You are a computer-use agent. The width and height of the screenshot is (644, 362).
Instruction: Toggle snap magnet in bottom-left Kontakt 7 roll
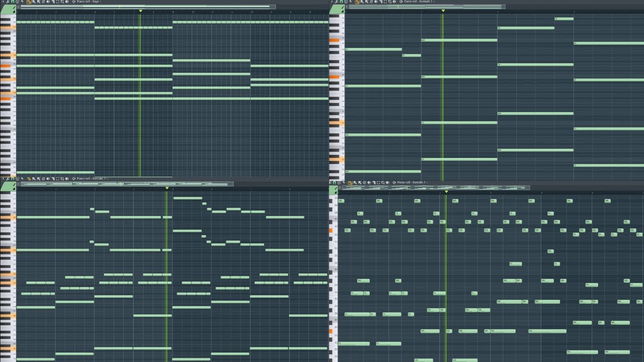pos(13,178)
